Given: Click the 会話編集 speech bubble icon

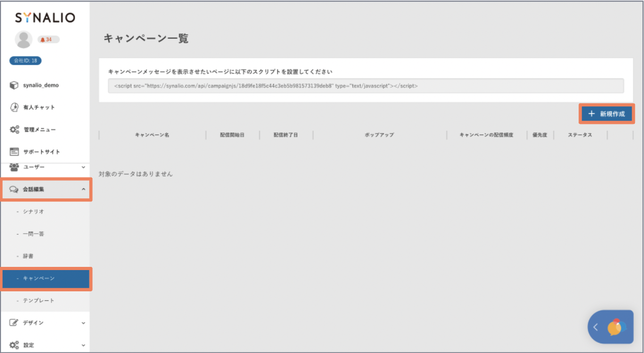Looking at the screenshot, I should tap(14, 189).
